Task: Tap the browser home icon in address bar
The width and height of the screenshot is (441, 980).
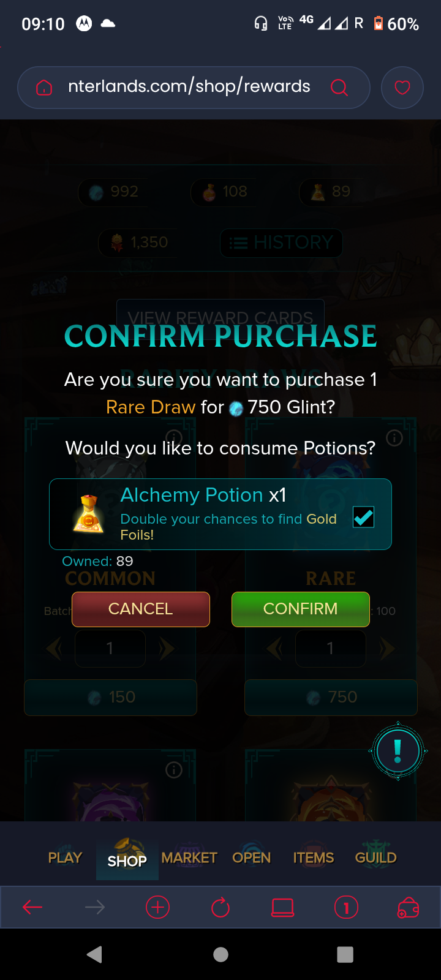Action: 44,88
